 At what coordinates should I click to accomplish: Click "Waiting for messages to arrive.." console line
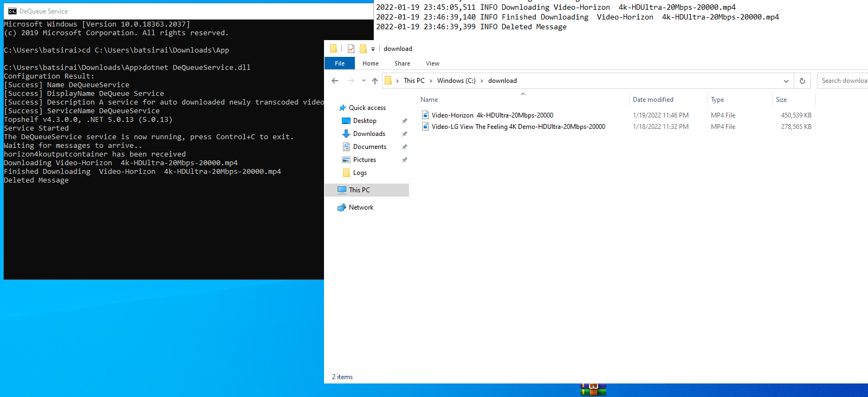point(73,146)
